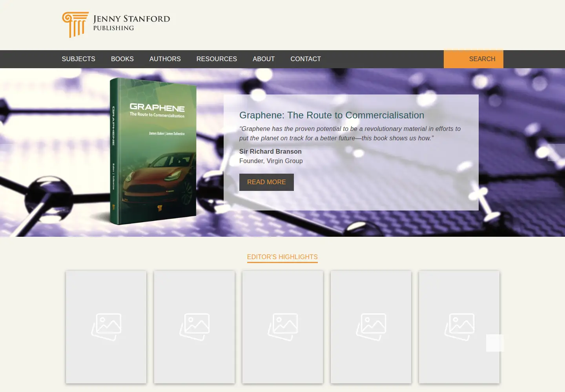
Task: Open the second Editor's Highlights book placeholder
Action: click(x=194, y=327)
